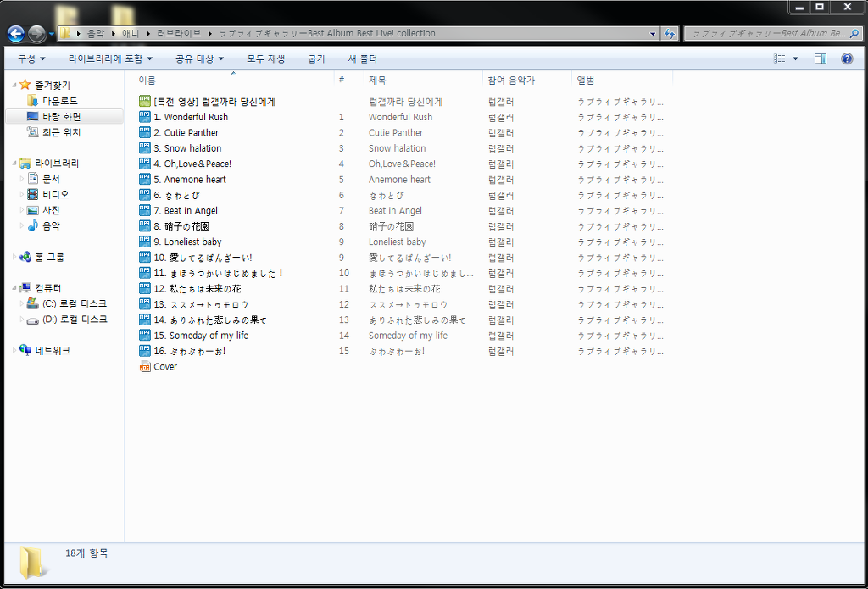The width and height of the screenshot is (868, 589).
Task: Select file 10. 愛してるばんざーい!
Action: point(203,258)
